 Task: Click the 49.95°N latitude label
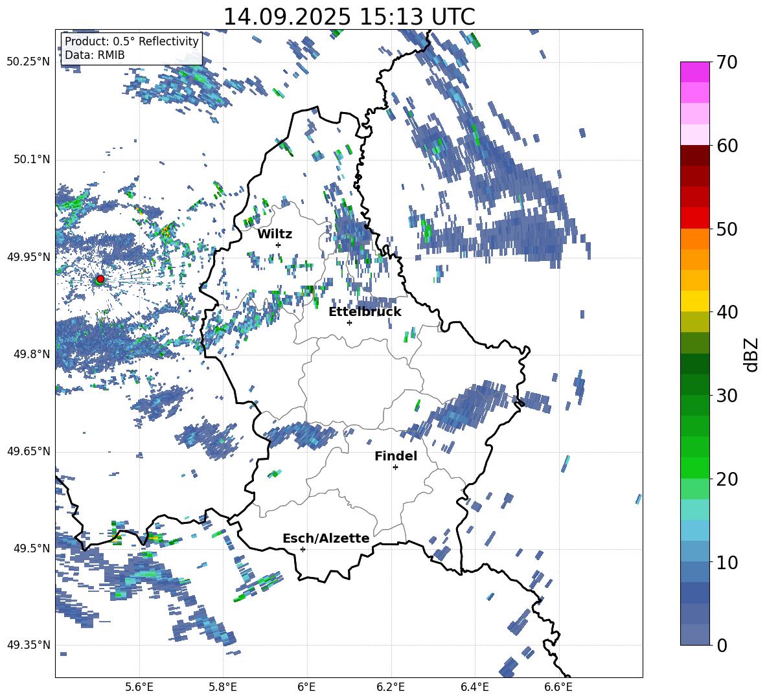(x=29, y=257)
